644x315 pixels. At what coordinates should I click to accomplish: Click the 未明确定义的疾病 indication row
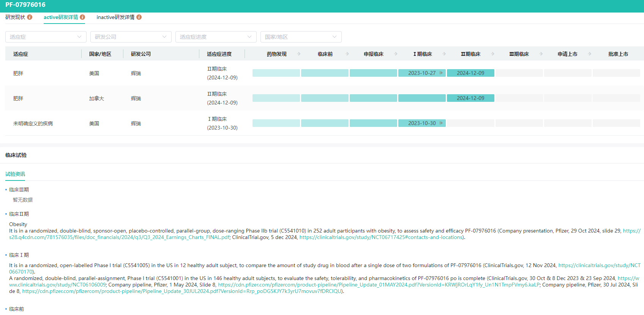click(33, 123)
